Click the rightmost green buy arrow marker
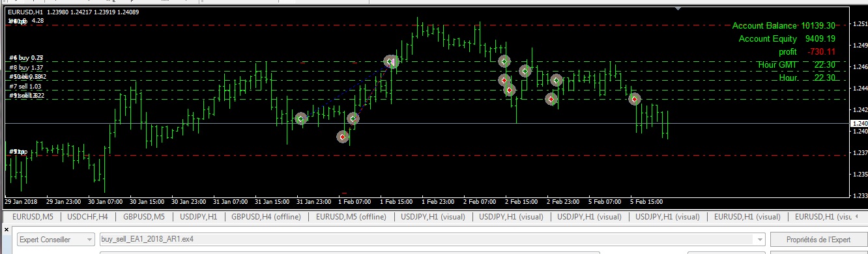Image resolution: width=868 pixels, height=254 pixels. tap(556, 80)
